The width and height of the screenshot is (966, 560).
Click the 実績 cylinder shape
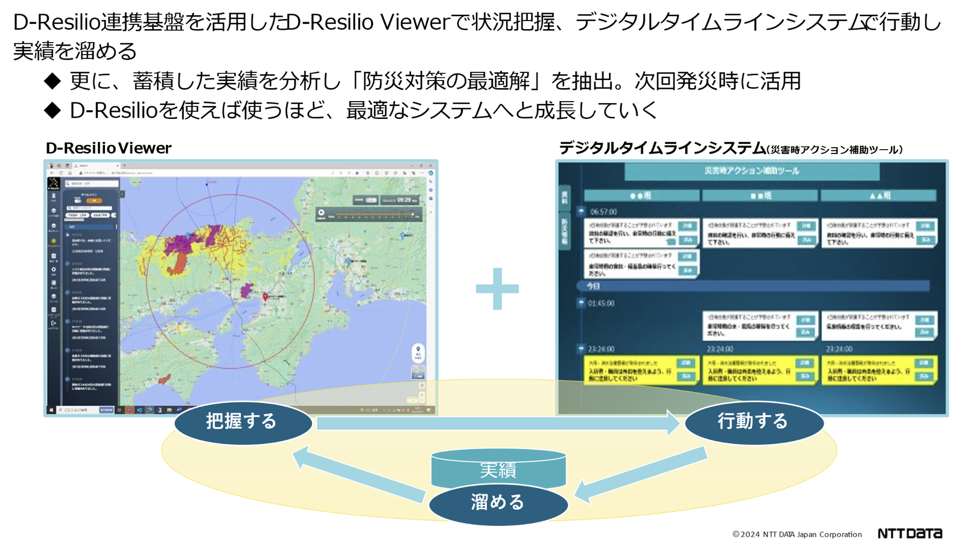click(x=498, y=468)
